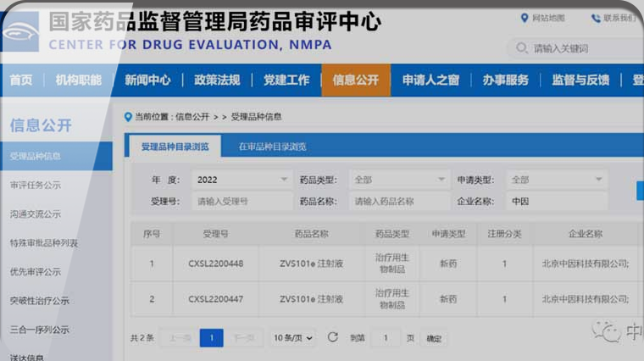Image resolution: width=644 pixels, height=361 pixels.
Task: Click the 药品名称 column header
Action: pos(311,234)
